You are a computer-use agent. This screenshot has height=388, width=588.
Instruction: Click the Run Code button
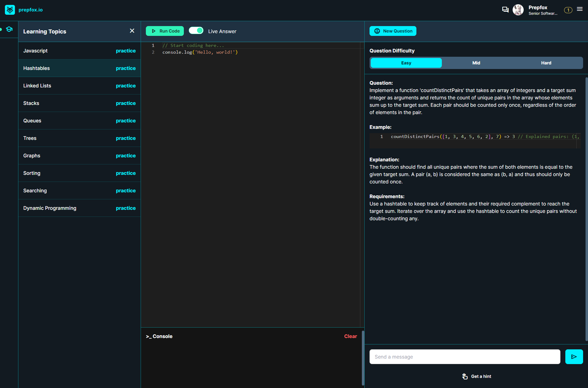pyautogui.click(x=165, y=31)
